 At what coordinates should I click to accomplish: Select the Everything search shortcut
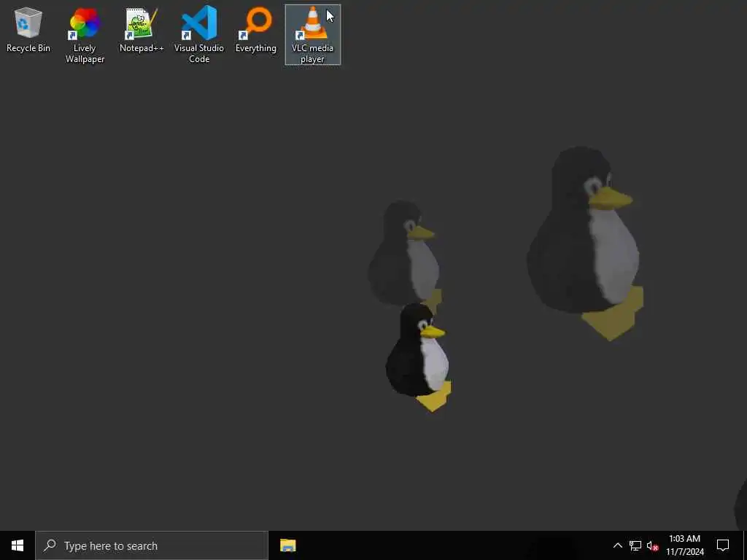(x=256, y=29)
